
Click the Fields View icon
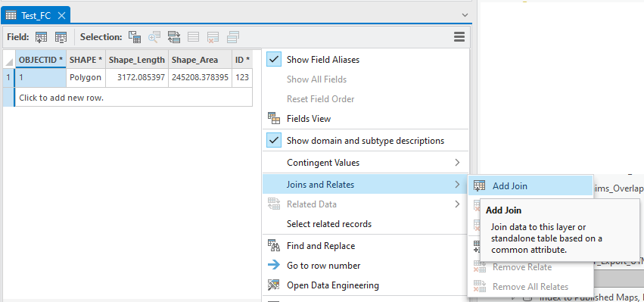click(273, 118)
